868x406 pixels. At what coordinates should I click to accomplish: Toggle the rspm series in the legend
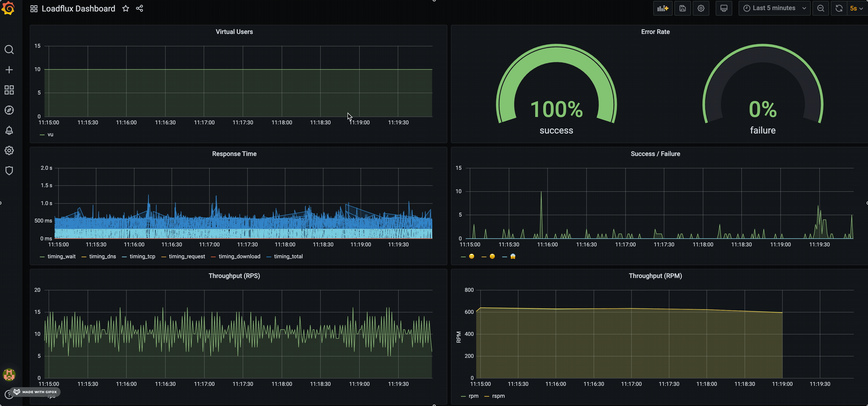point(498,396)
